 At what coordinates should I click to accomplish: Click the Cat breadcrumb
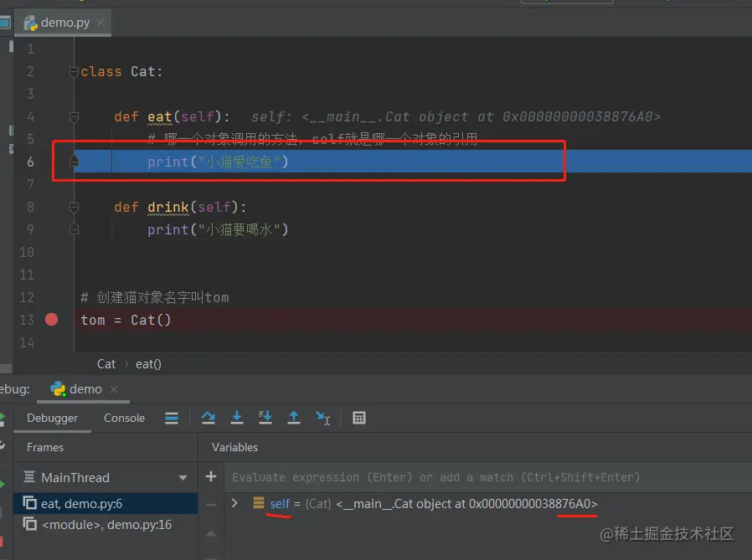[106, 364]
